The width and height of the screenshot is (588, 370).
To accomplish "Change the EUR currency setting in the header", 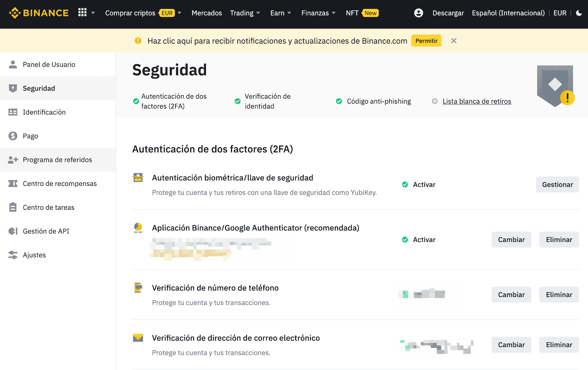I will 560,13.
